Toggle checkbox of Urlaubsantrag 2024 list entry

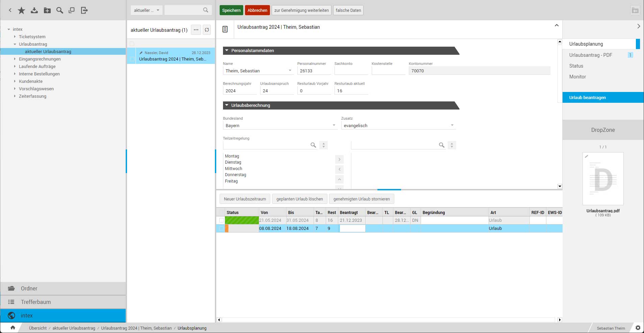click(132, 59)
